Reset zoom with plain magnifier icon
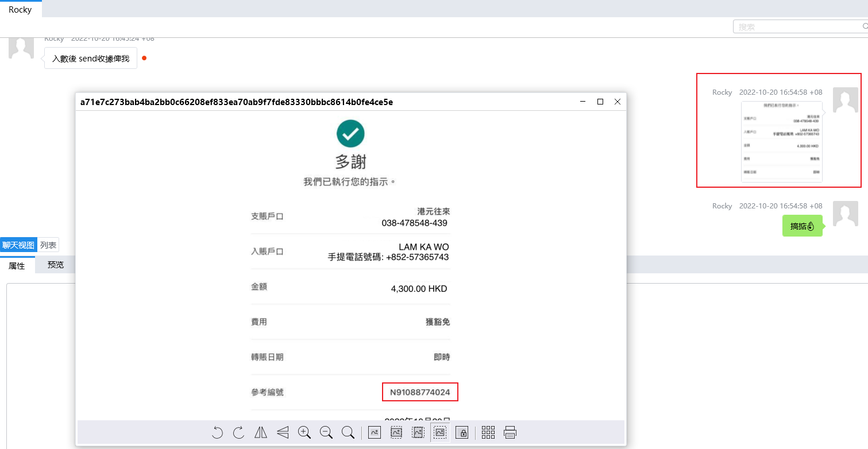 (x=348, y=432)
